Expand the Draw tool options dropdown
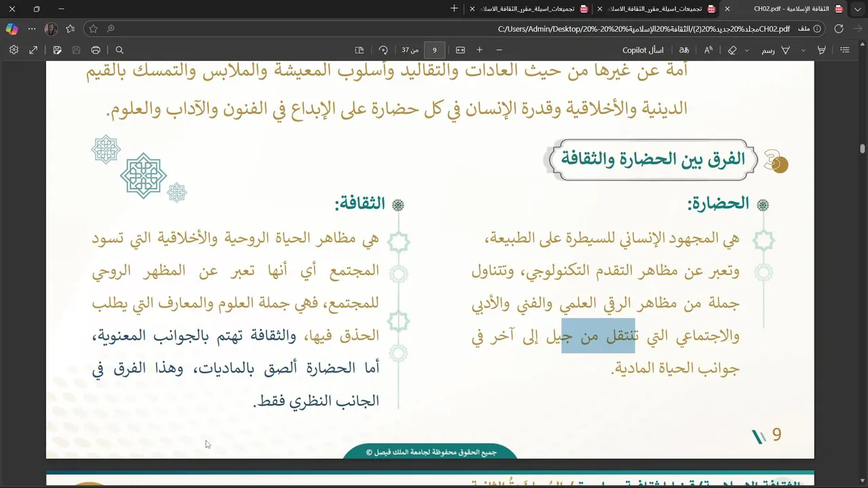This screenshot has width=868, height=488. pos(747,50)
